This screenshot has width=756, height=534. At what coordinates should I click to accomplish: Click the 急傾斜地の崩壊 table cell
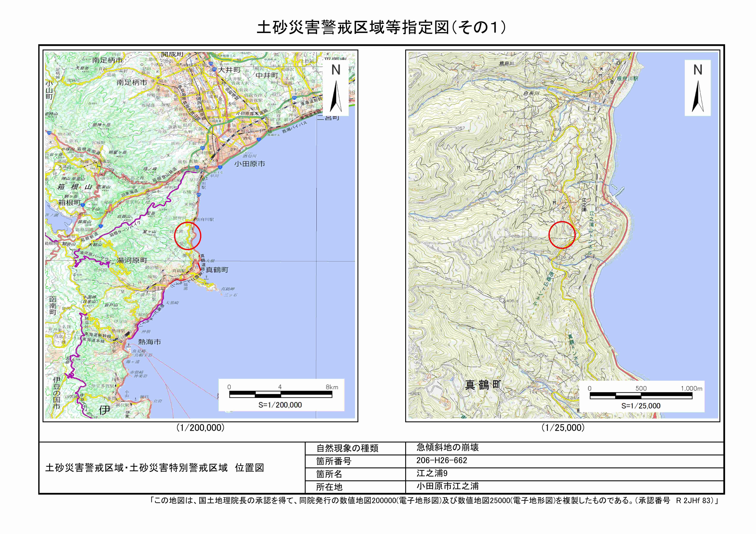click(447, 447)
